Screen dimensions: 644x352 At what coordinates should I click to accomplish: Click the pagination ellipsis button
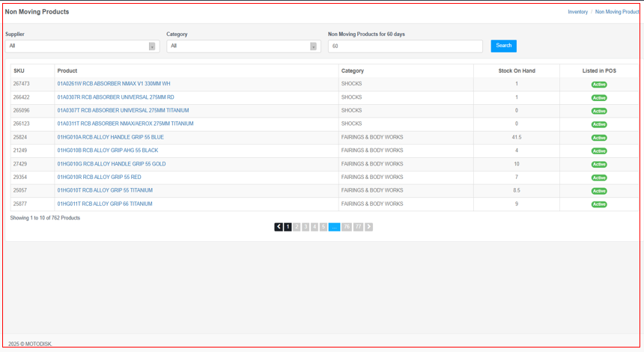334,227
